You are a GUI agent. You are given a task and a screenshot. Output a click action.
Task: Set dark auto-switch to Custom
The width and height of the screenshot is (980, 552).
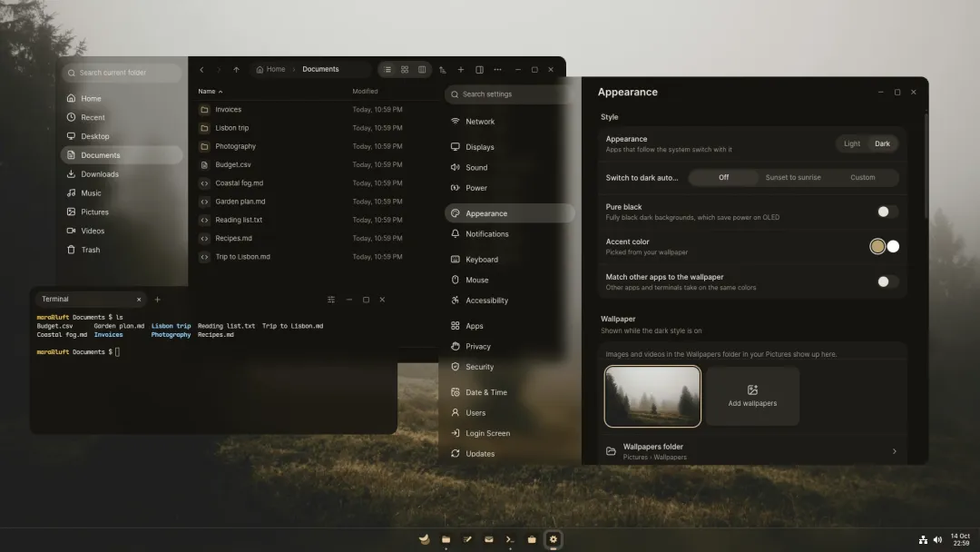coord(863,178)
